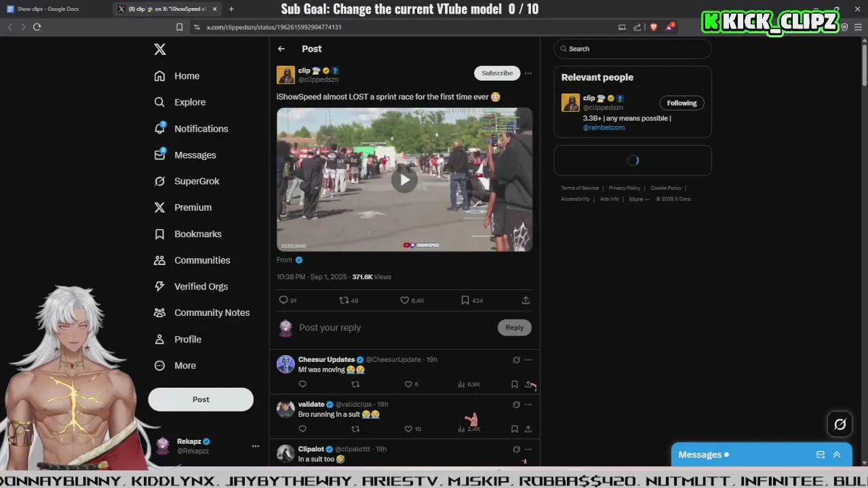Open the floating Grok button
Screen dimensions: 868x488
coord(840,424)
